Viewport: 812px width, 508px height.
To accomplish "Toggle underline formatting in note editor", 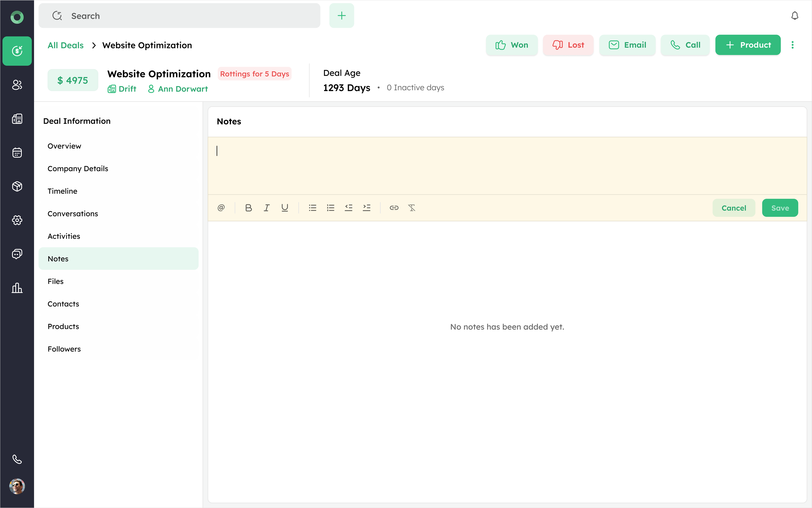I will pyautogui.click(x=285, y=208).
